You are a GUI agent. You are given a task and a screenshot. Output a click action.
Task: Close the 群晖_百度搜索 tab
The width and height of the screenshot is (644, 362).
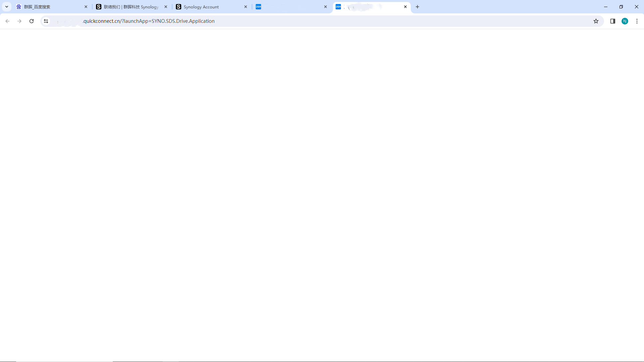[86, 7]
